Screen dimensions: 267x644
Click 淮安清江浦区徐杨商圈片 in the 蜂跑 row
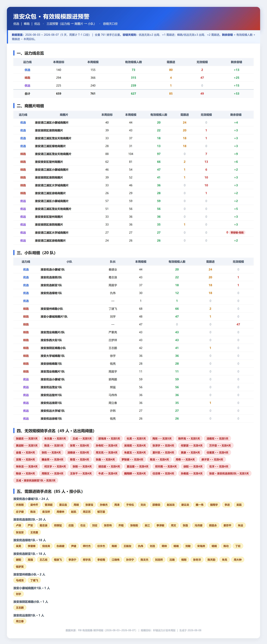pyautogui.click(x=50, y=193)
